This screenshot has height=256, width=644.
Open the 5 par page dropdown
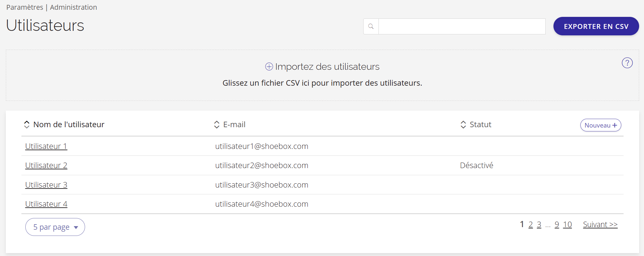(55, 227)
